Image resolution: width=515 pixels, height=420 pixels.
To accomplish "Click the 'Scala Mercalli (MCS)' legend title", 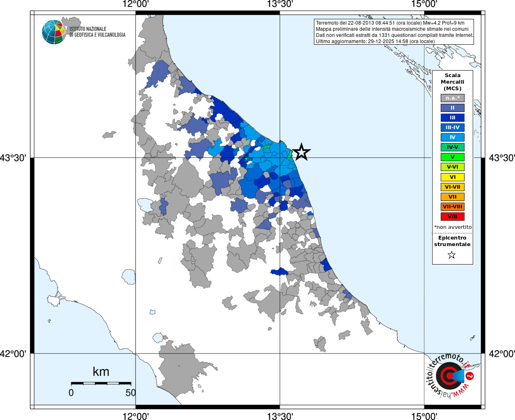I will (x=453, y=82).
